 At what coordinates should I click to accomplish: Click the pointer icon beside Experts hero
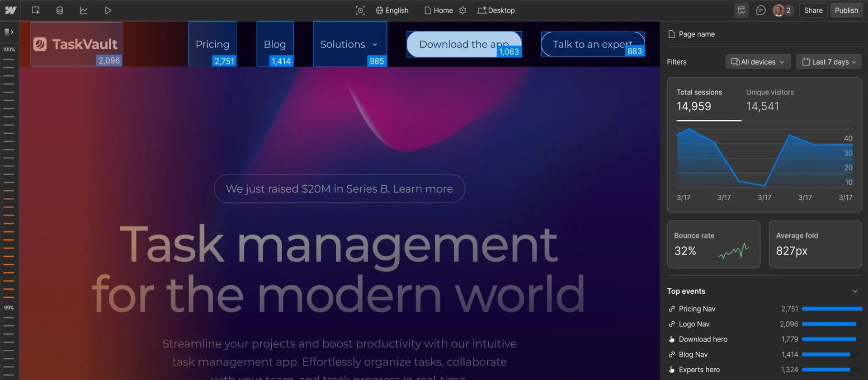672,370
